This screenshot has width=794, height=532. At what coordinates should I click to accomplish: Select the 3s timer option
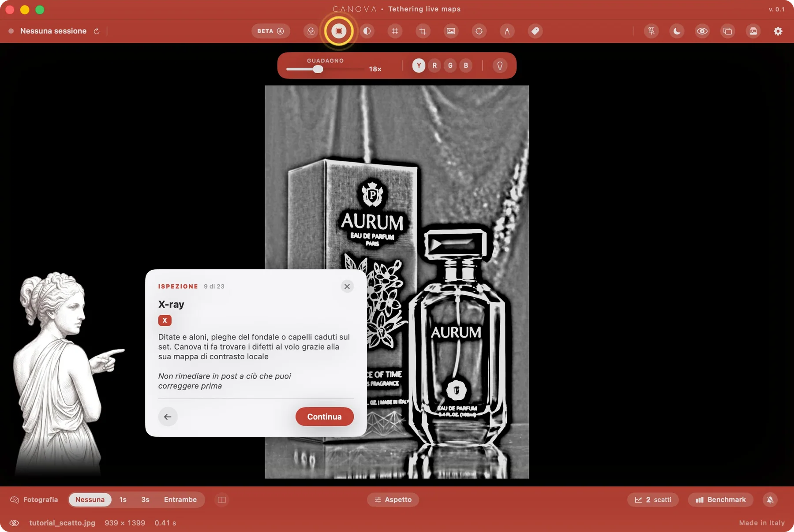(146, 499)
